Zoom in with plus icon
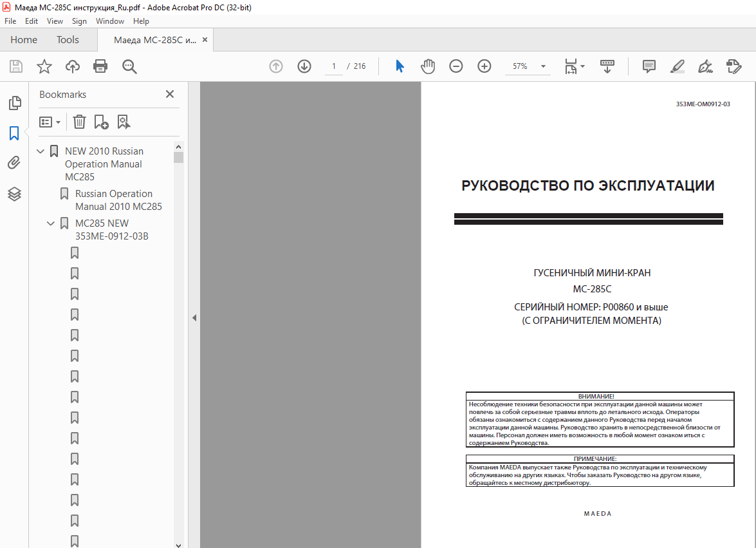Viewport: 756px width, 548px height. pos(484,66)
